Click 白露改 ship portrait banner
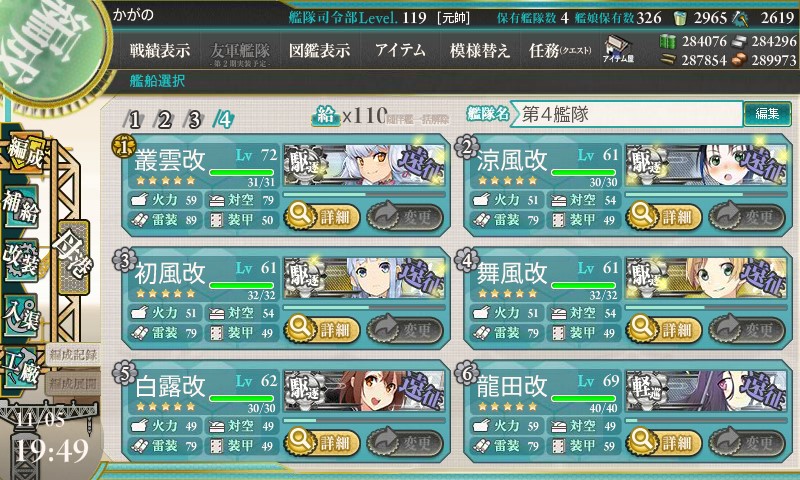 (364, 390)
